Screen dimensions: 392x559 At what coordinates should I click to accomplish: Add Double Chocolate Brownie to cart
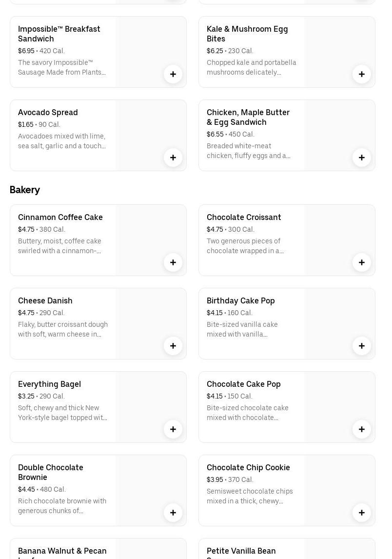(173, 513)
